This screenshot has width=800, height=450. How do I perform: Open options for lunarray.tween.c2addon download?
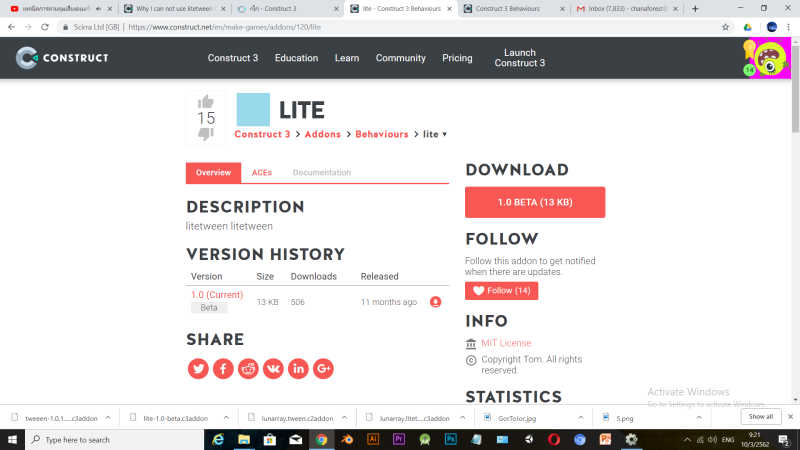[344, 417]
